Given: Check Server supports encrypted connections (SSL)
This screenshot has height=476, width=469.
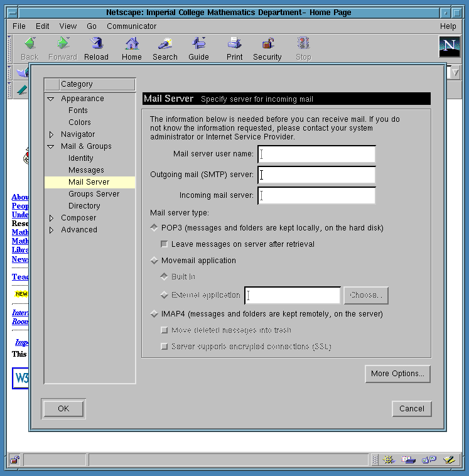Looking at the screenshot, I should (164, 347).
